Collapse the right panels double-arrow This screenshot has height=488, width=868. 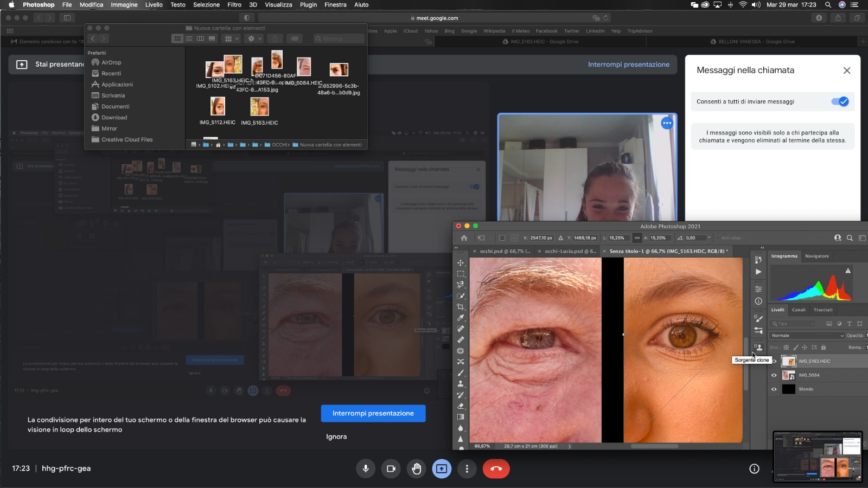tap(762, 248)
